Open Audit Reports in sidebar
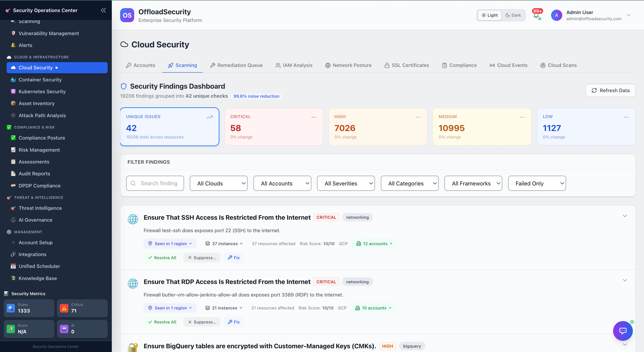 click(57, 174)
